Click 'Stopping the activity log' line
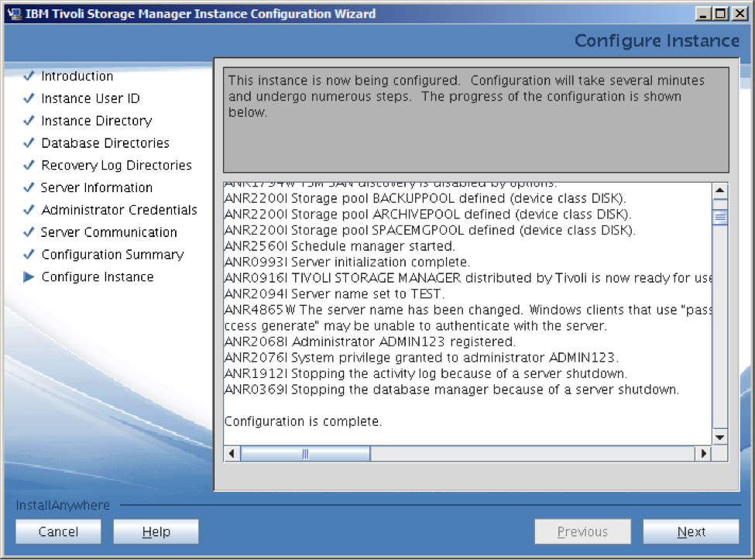This screenshot has width=755, height=560. (426, 373)
